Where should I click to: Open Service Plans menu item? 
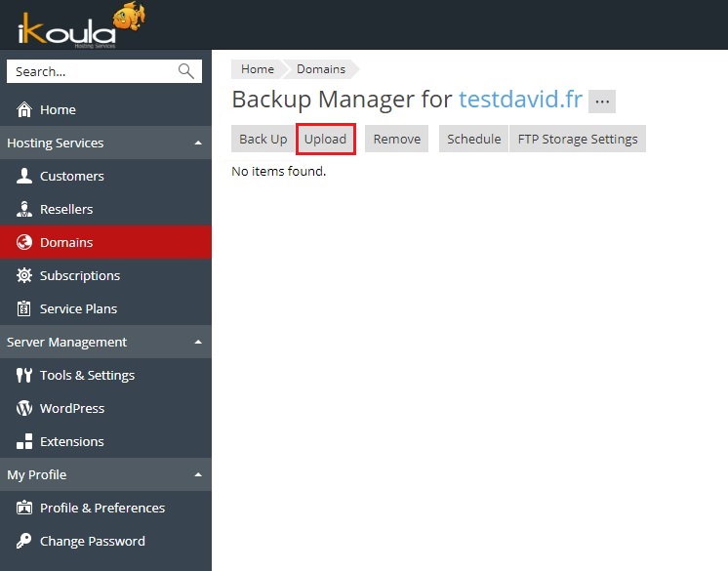[105, 308]
